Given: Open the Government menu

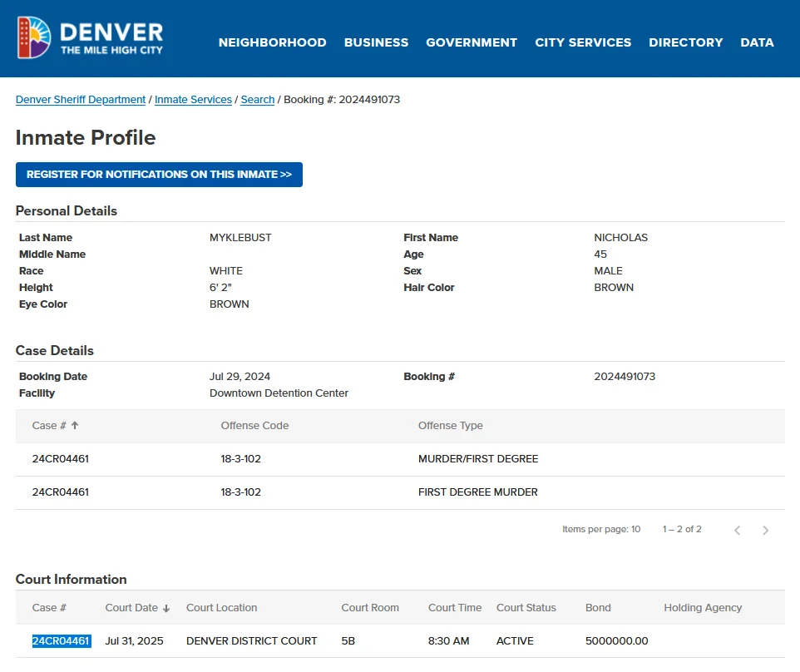Looking at the screenshot, I should click(x=471, y=42).
